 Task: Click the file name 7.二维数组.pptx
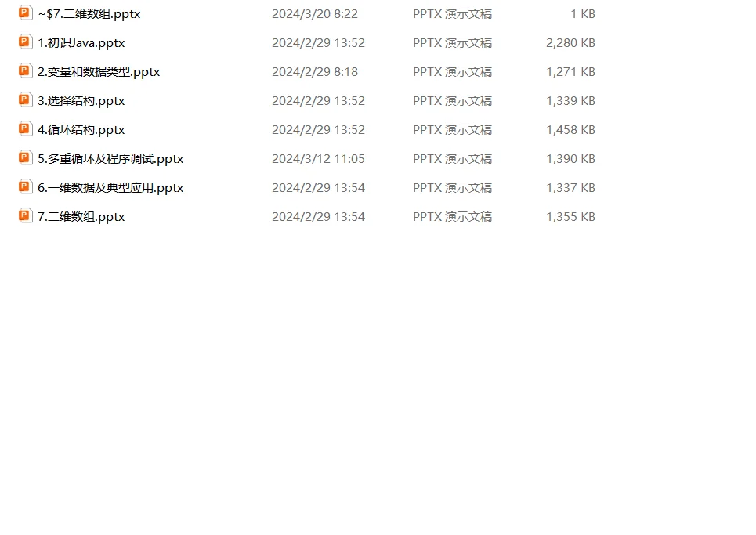(81, 216)
